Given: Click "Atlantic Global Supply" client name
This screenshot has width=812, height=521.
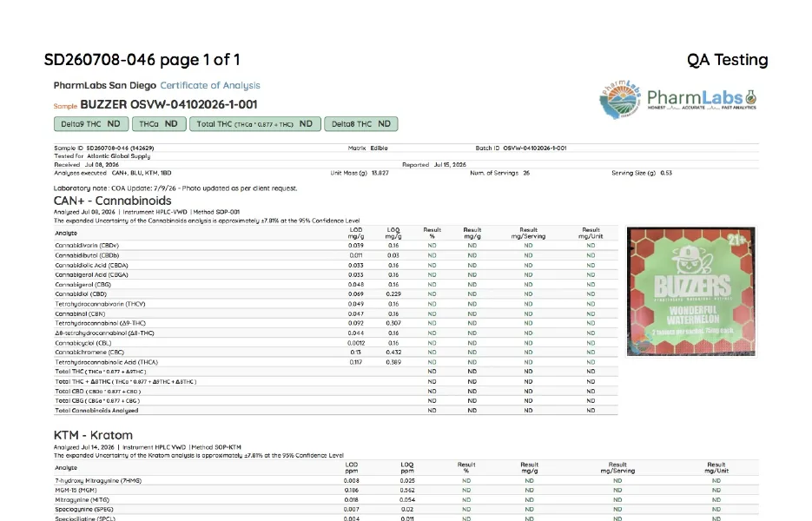Looking at the screenshot, I should 119,156.
